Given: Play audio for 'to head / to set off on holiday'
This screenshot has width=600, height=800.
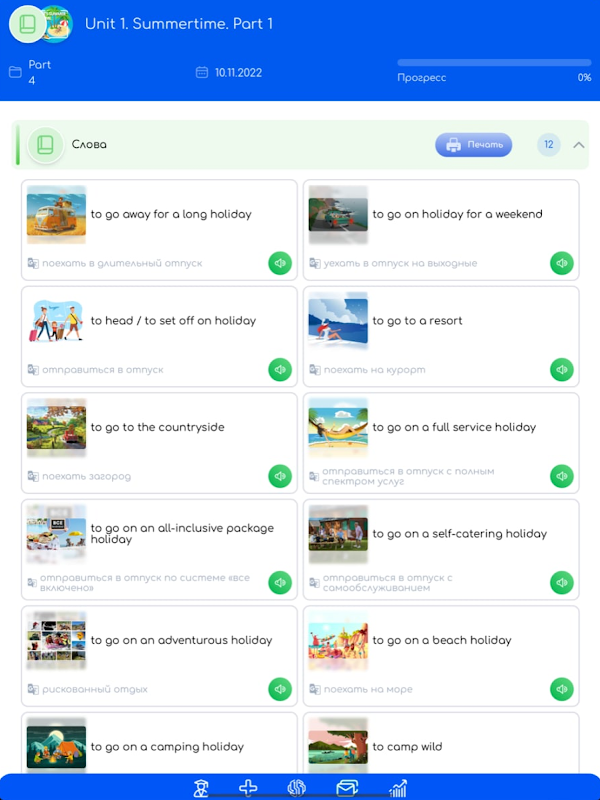Looking at the screenshot, I should [x=280, y=370].
